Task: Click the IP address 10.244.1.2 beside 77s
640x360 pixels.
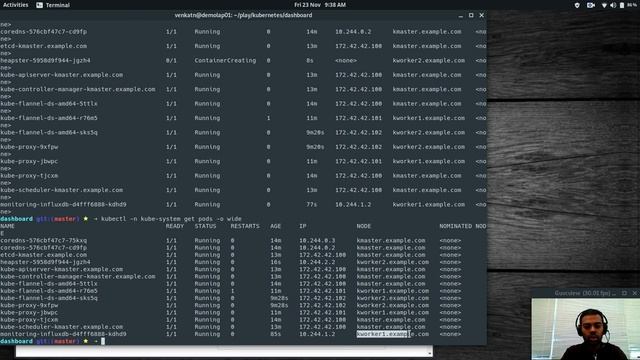Action: [353, 204]
